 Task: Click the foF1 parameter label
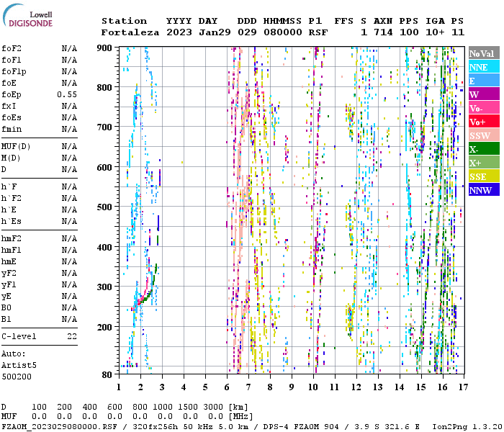[12, 60]
